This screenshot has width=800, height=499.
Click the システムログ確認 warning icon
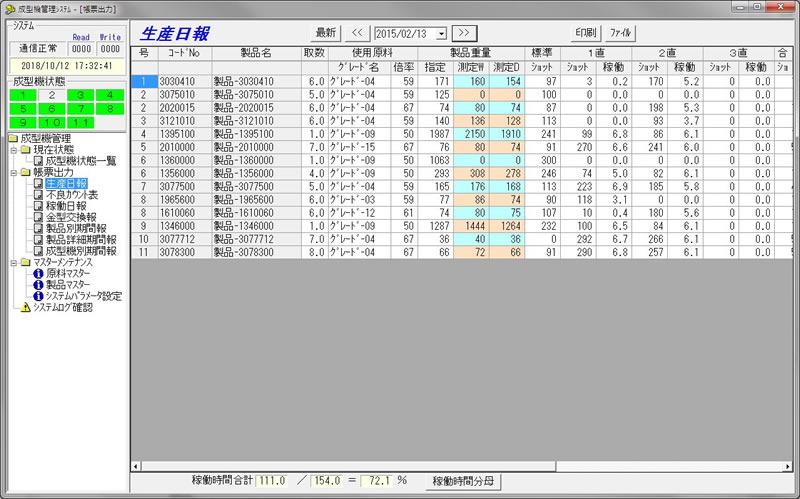26,307
